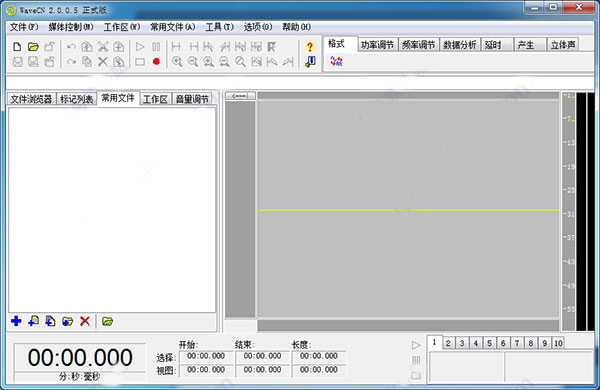
Task: Switch to the 频率调节 tab
Action: tap(419, 45)
